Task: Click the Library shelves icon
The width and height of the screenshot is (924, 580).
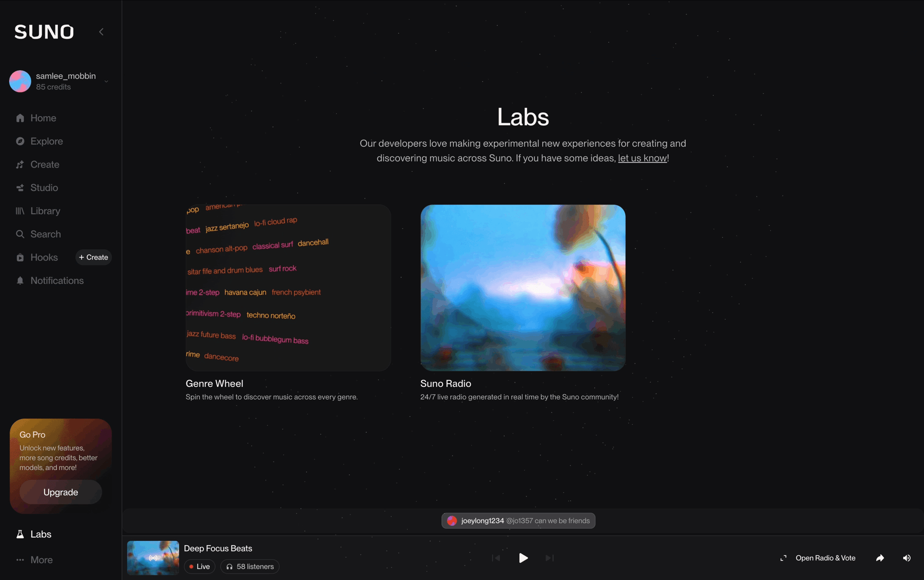Action: pyautogui.click(x=20, y=211)
